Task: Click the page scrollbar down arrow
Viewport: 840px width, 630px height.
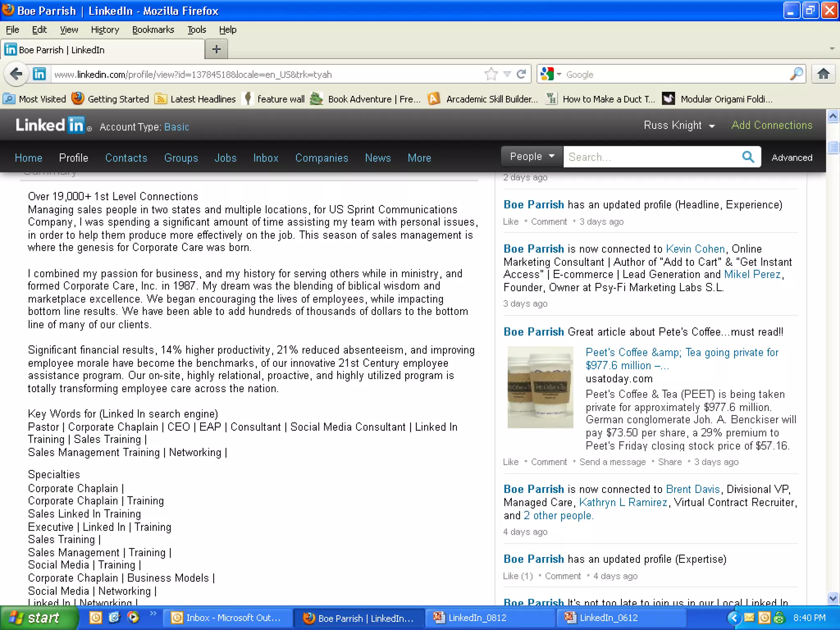Action: point(833,598)
